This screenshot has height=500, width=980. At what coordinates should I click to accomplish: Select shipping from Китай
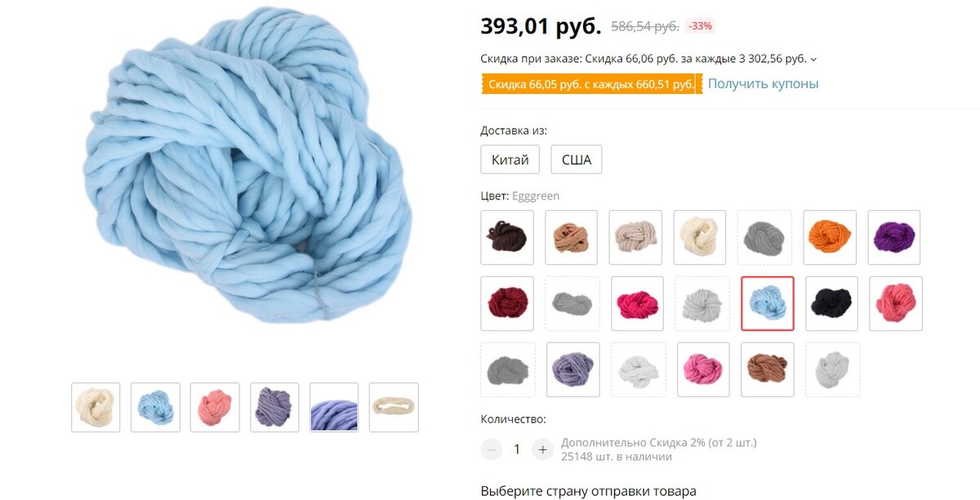coord(510,159)
